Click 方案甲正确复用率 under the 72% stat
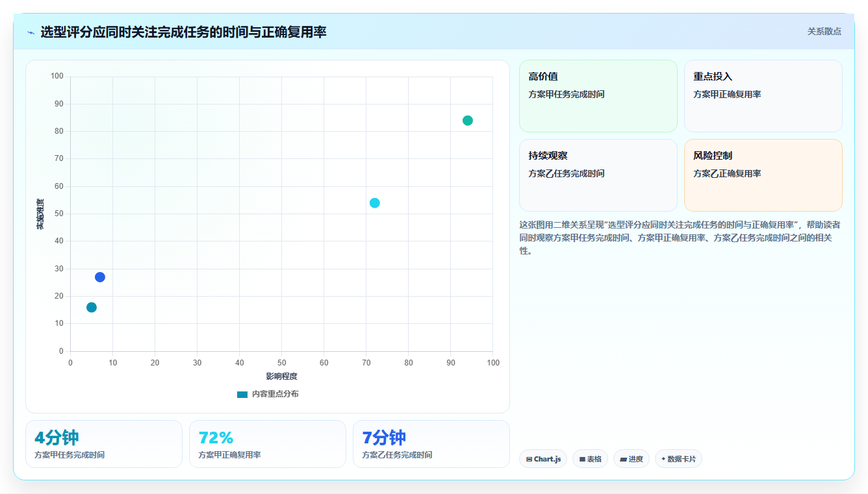Image resolution: width=868 pixels, height=494 pixels. coord(229,455)
